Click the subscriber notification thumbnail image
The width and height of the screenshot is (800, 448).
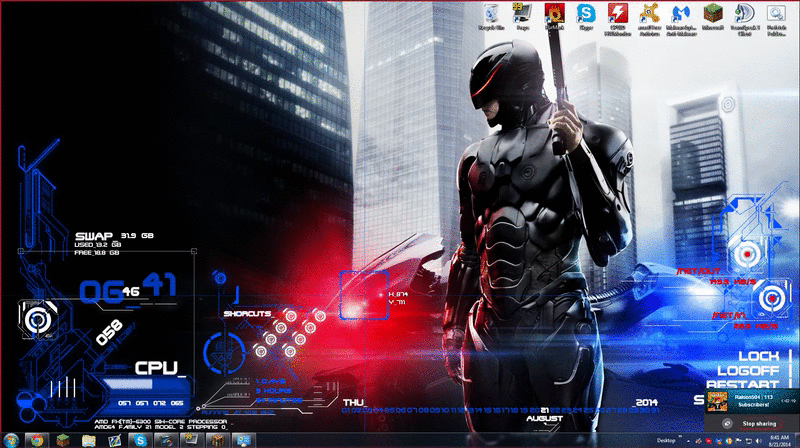[717, 402]
